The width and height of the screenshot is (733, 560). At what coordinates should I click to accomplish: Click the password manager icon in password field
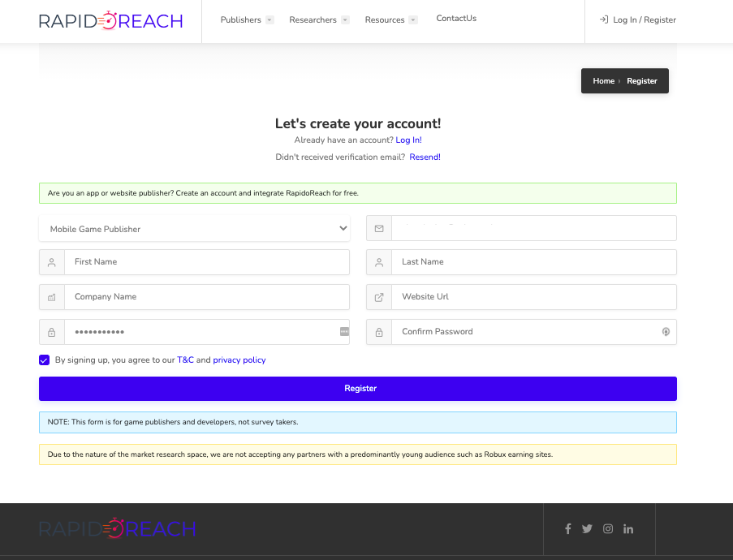344,331
